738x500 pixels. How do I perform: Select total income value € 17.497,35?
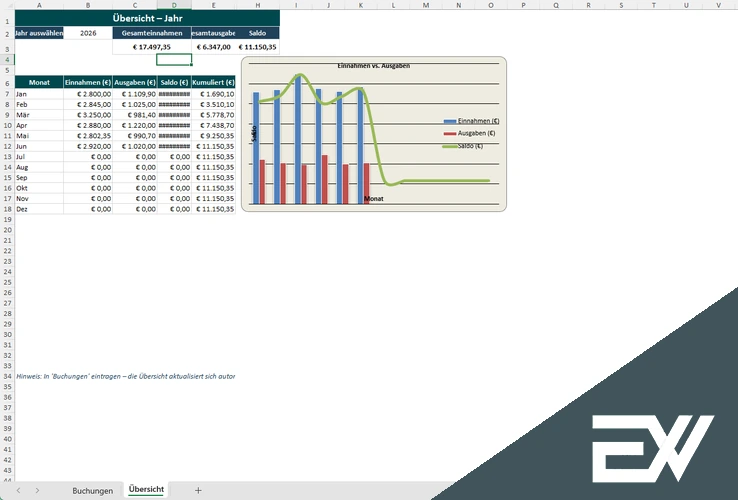(x=152, y=47)
